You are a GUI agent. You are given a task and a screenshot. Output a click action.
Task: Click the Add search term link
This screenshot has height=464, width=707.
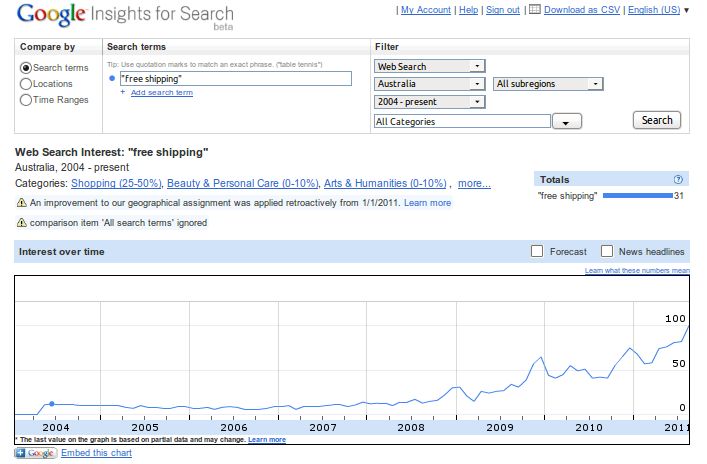coord(162,92)
